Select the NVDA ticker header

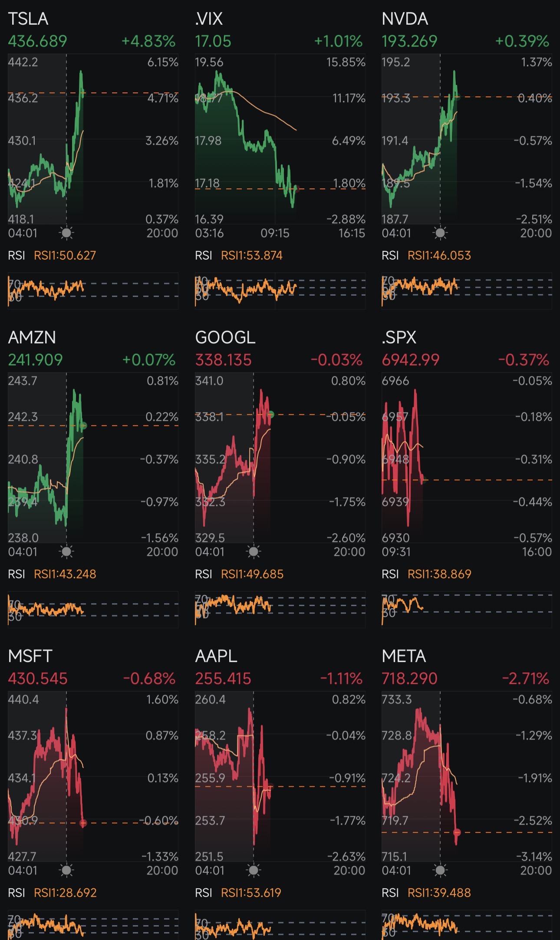pyautogui.click(x=406, y=19)
